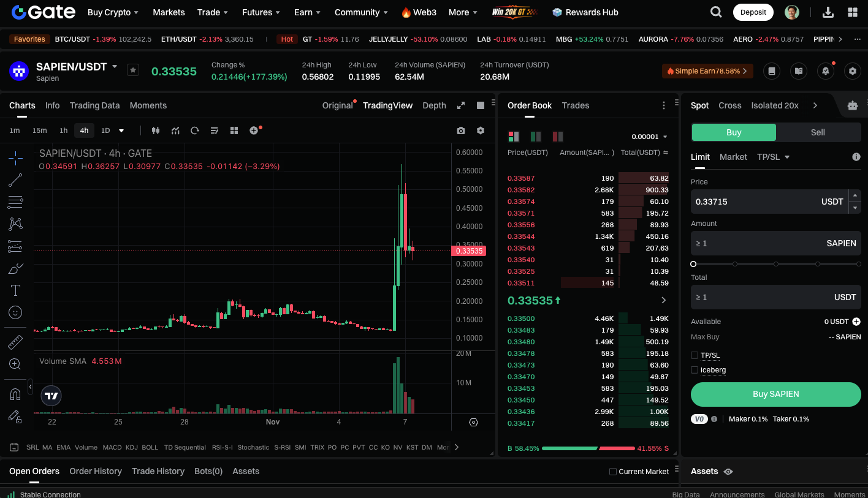Activate the chart zoom-in tool
Viewport: 868px width, 498px height.
(15, 364)
